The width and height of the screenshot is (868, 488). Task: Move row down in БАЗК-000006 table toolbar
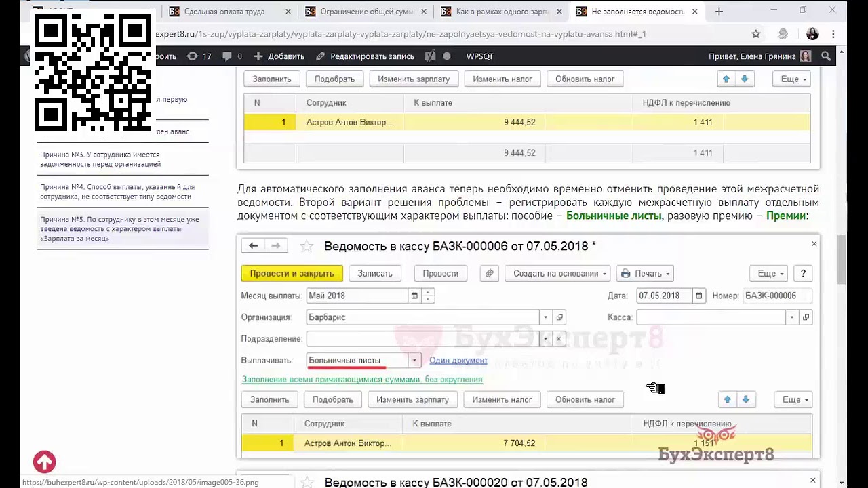tap(745, 399)
